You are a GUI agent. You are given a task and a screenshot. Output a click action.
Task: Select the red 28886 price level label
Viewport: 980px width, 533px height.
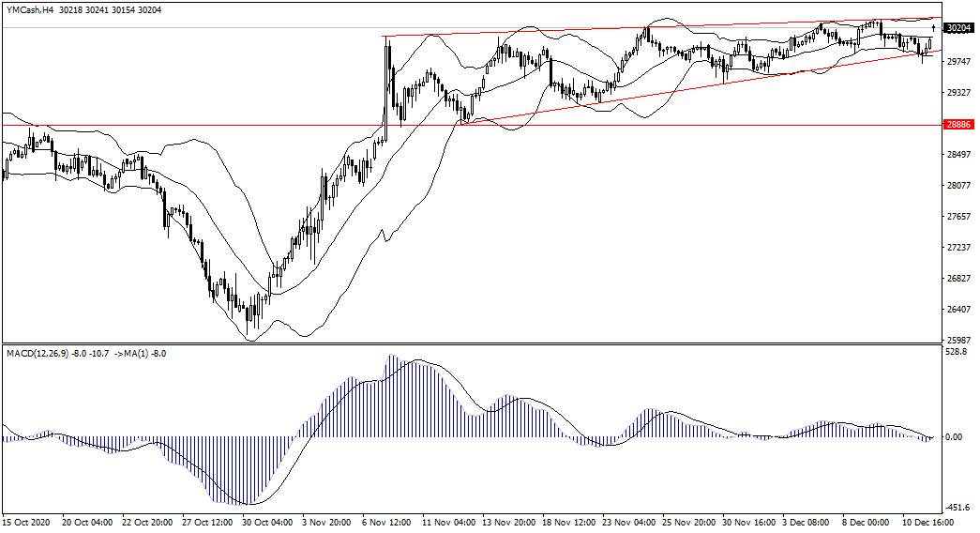[x=958, y=125]
